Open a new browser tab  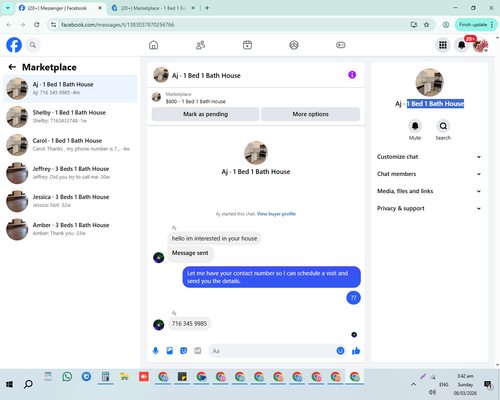pyautogui.click(x=207, y=8)
